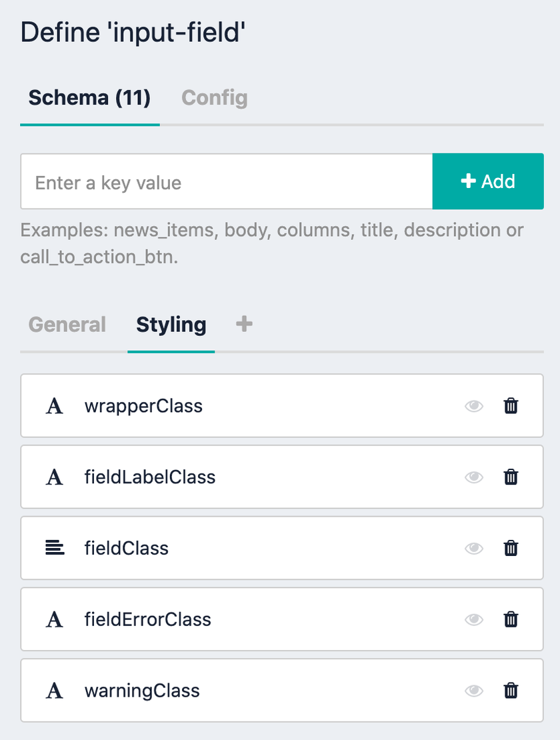Viewport: 560px width, 740px height.
Task: Toggle visibility eye for wrapperClass
Action: [474, 406]
